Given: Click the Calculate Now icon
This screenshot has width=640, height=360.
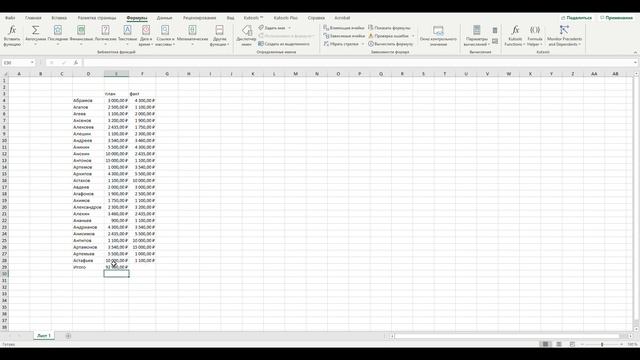Looking at the screenshot, I should coord(495,31).
